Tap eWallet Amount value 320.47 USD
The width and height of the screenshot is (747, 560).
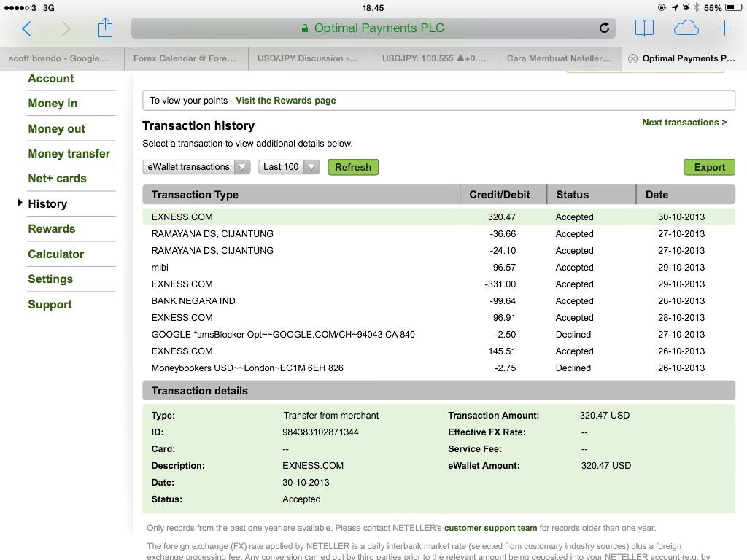point(605,466)
